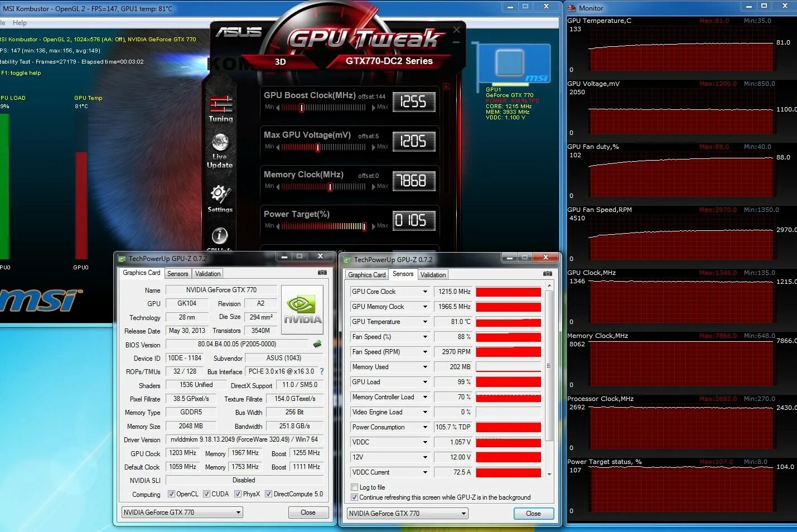
Task: Toggle the PhysX checkbox
Action: tap(238, 494)
